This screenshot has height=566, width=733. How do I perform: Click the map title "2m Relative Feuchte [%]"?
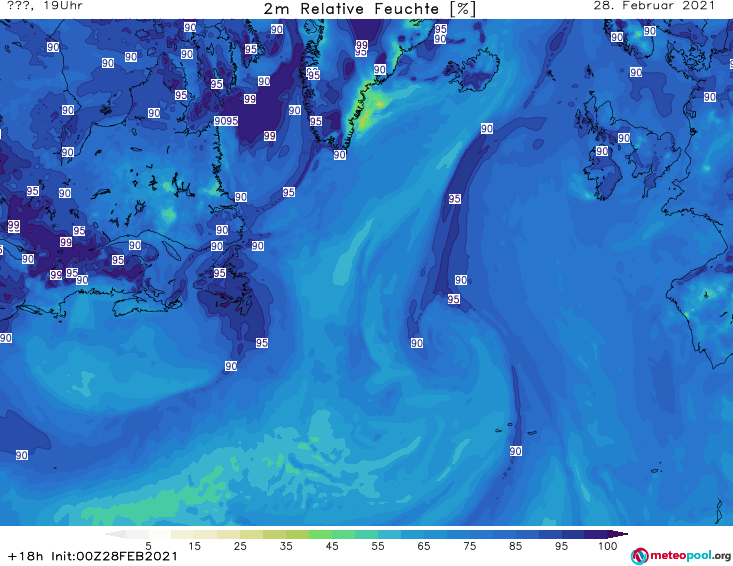369,9
